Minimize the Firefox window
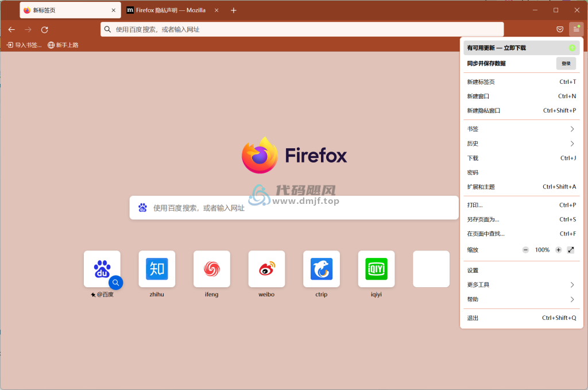This screenshot has height=390, width=588. pos(535,10)
